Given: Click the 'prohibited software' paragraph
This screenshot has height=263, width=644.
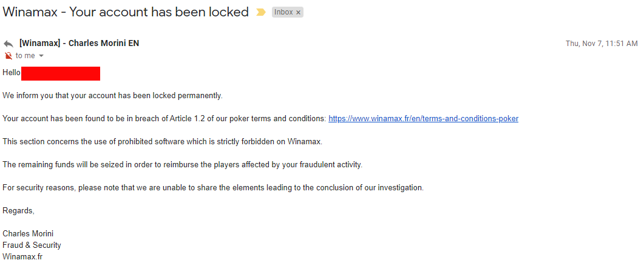Looking at the screenshot, I should coord(162,142).
